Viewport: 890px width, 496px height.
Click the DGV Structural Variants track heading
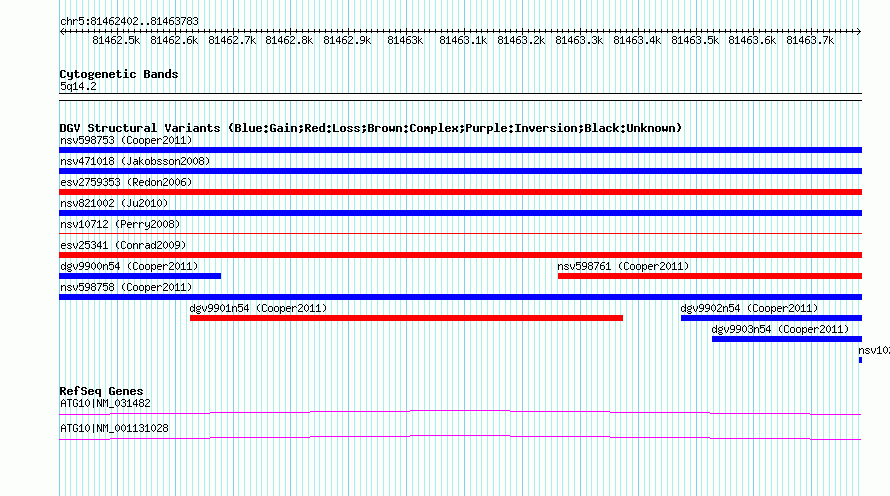(x=371, y=128)
